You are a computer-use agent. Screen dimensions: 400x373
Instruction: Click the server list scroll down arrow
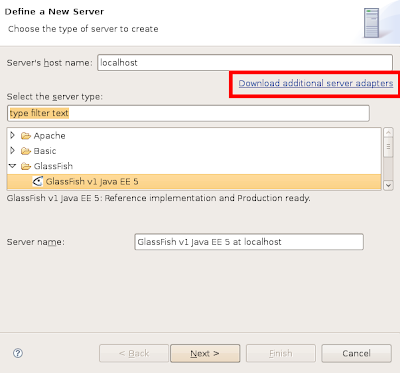click(388, 185)
